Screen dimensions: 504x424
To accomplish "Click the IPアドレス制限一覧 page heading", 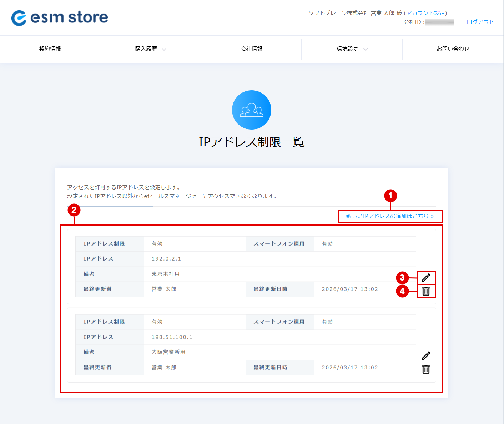I will 252,142.
